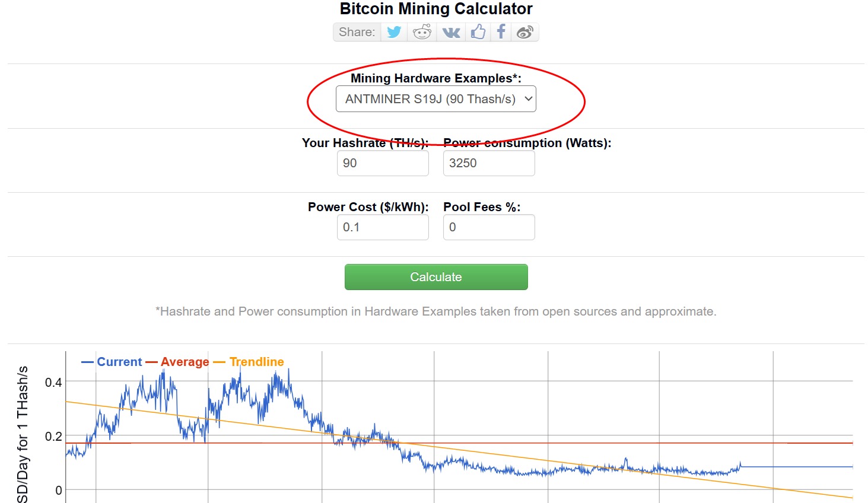The width and height of the screenshot is (868, 503).
Task: Click the Power Cost $/kWh field
Action: pyautogui.click(x=383, y=227)
